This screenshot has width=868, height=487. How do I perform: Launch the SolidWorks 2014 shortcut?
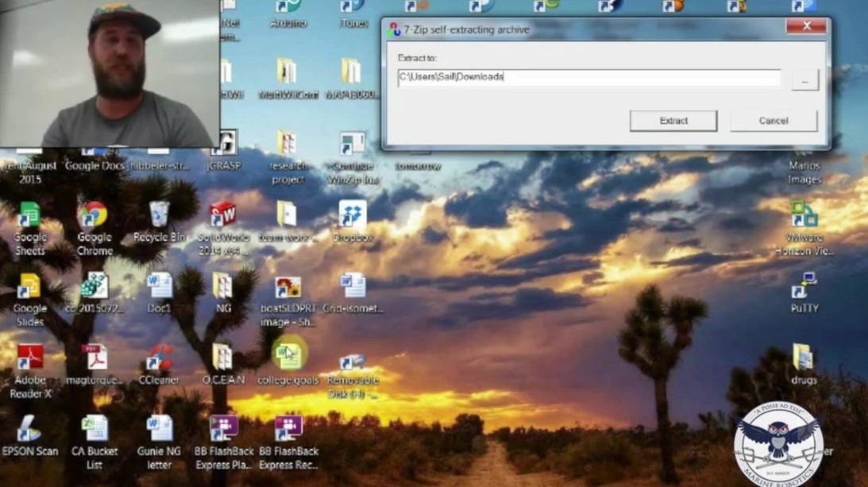pos(222,216)
